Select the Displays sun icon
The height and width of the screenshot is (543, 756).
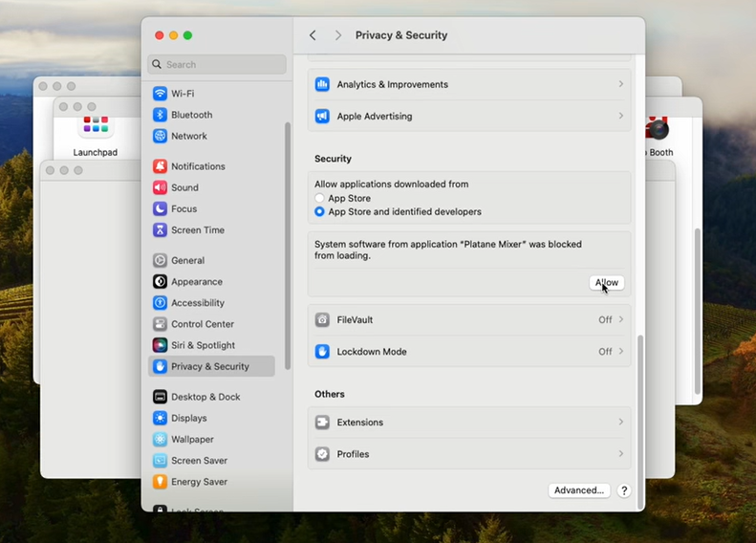tap(160, 418)
